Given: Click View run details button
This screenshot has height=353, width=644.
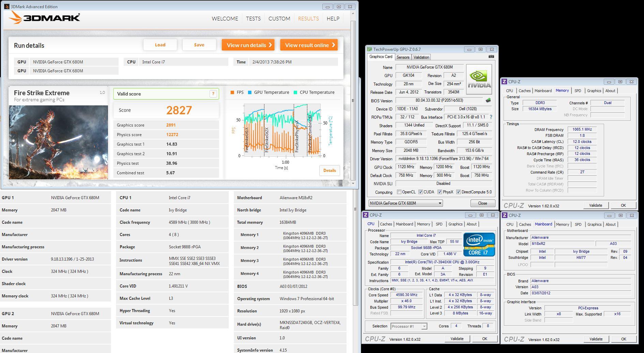Looking at the screenshot, I should (x=248, y=45).
